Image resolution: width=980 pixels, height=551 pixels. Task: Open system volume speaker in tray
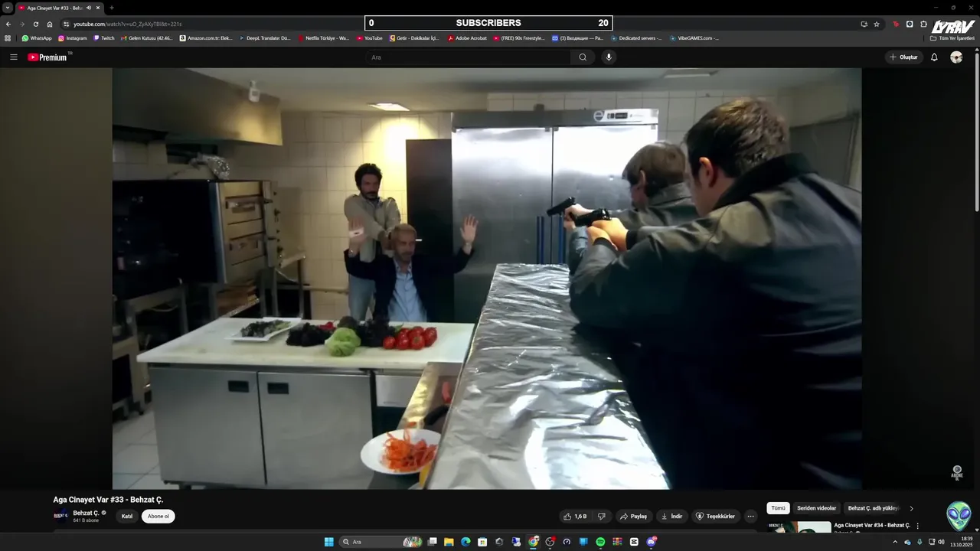[x=941, y=542]
